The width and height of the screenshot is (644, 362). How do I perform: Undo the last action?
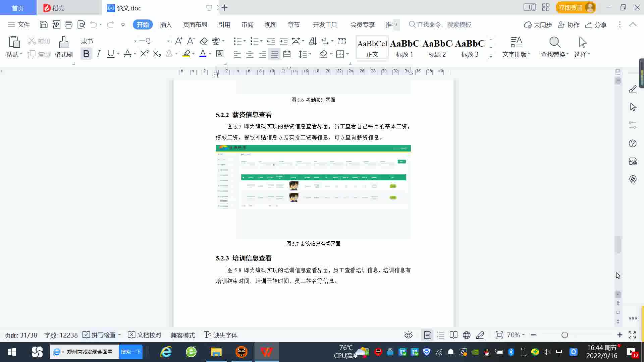[94, 24]
